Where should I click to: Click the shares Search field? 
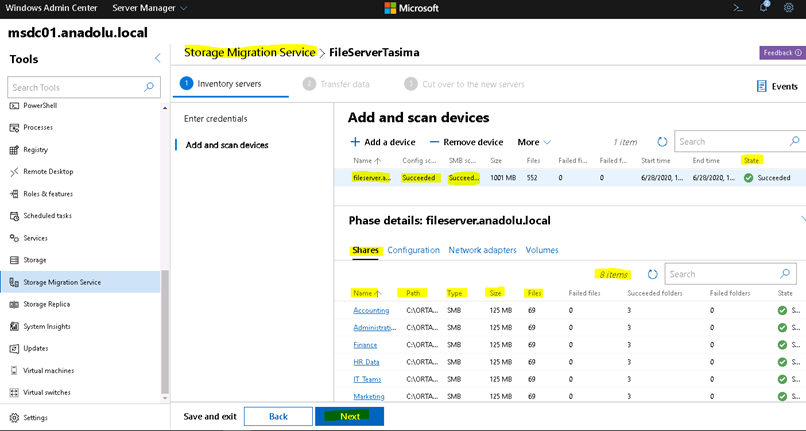pyautogui.click(x=730, y=274)
